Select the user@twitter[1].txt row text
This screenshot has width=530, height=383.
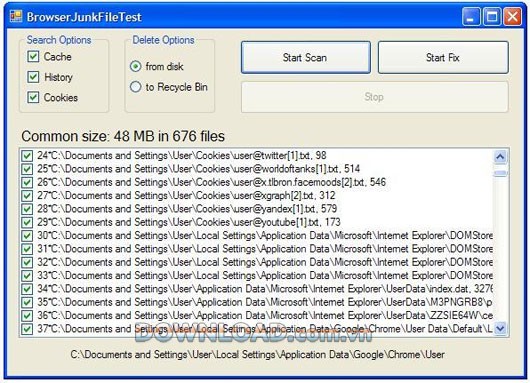[182, 155]
